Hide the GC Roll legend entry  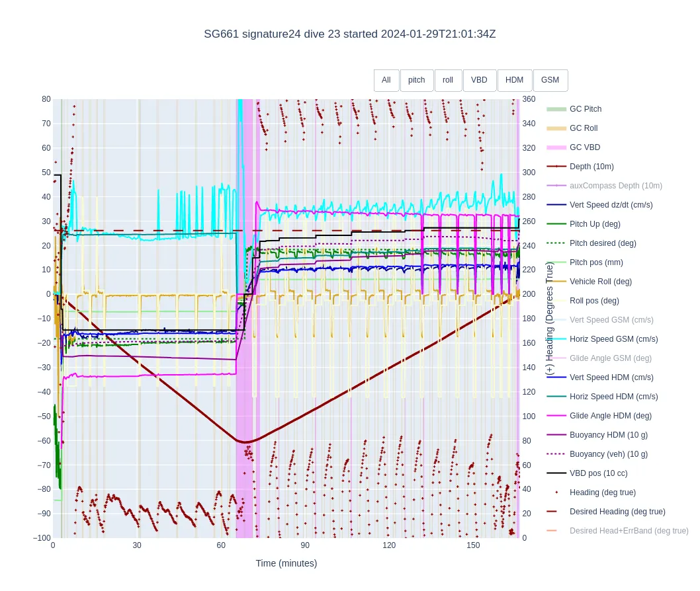572,128
